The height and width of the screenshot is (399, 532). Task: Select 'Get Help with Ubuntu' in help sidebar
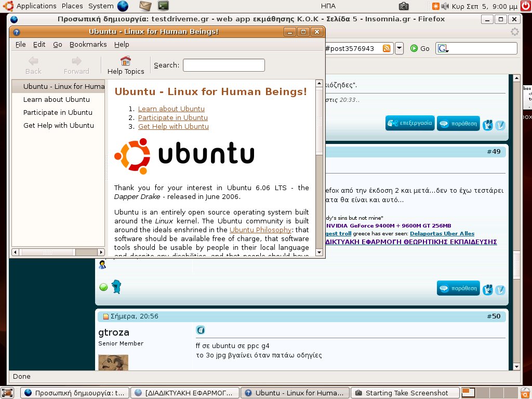coord(59,125)
